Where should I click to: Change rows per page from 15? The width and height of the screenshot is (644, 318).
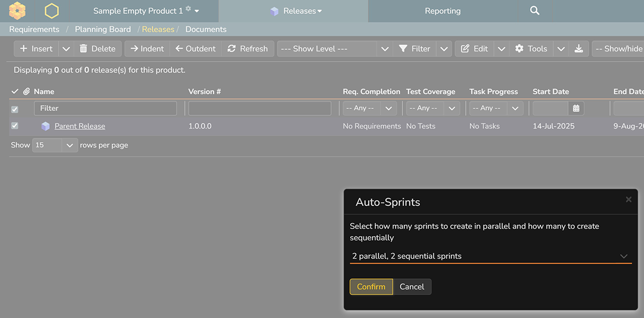tap(55, 145)
